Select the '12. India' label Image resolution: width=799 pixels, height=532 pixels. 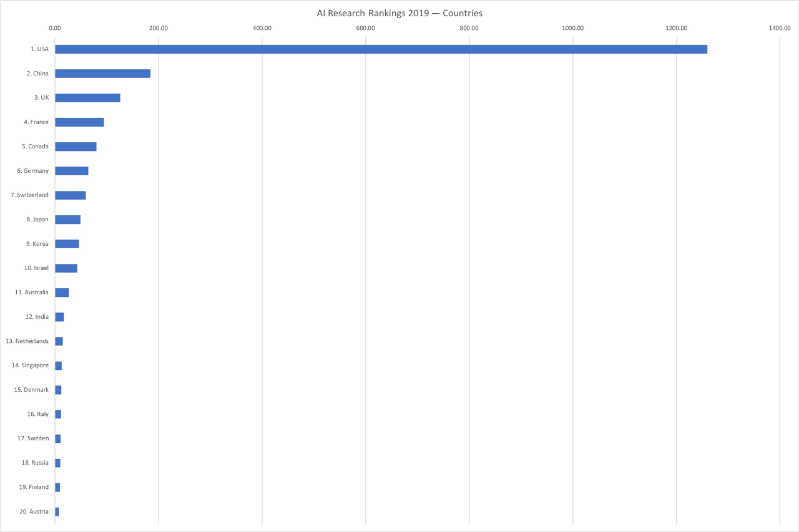pos(37,317)
